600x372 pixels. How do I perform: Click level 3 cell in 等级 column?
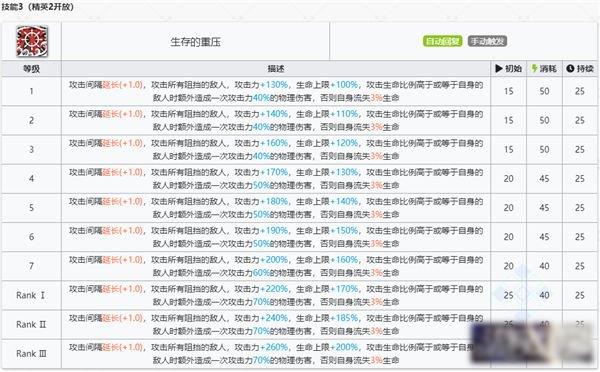pyautogui.click(x=31, y=149)
